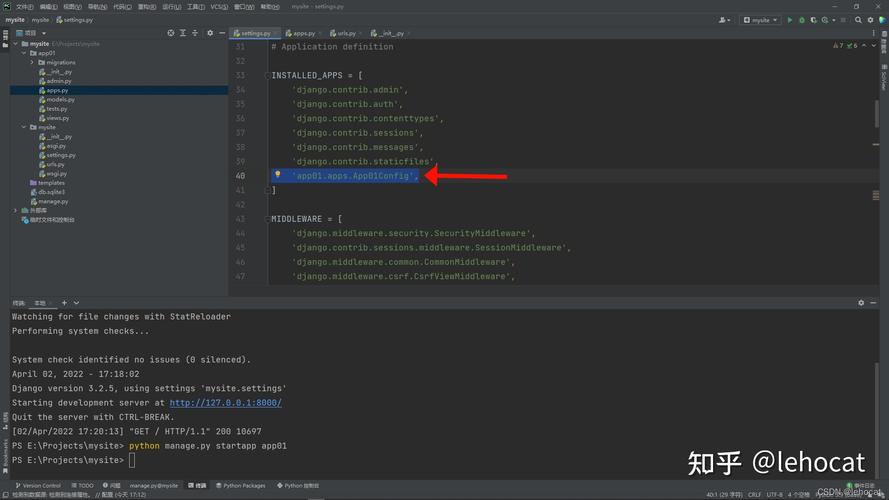Viewport: 889px width, 500px height.
Task: Select the local terminal session tab
Action: (41, 303)
